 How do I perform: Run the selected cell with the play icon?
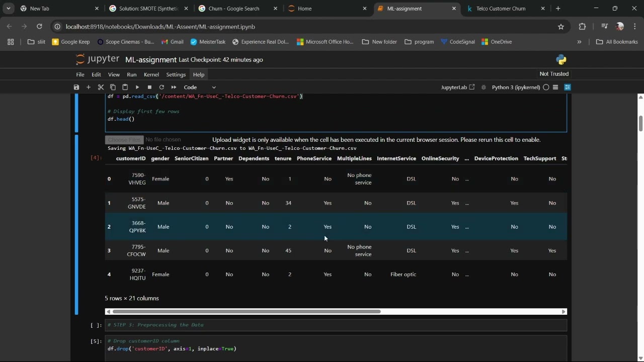point(137,87)
